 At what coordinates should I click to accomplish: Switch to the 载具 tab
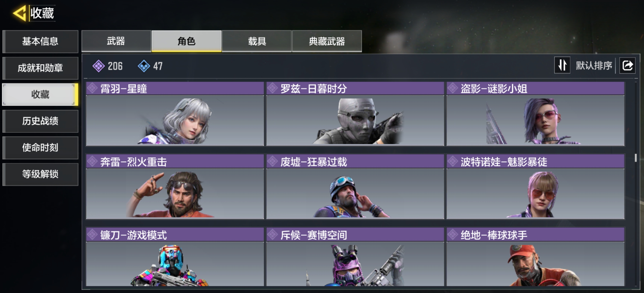click(x=257, y=41)
